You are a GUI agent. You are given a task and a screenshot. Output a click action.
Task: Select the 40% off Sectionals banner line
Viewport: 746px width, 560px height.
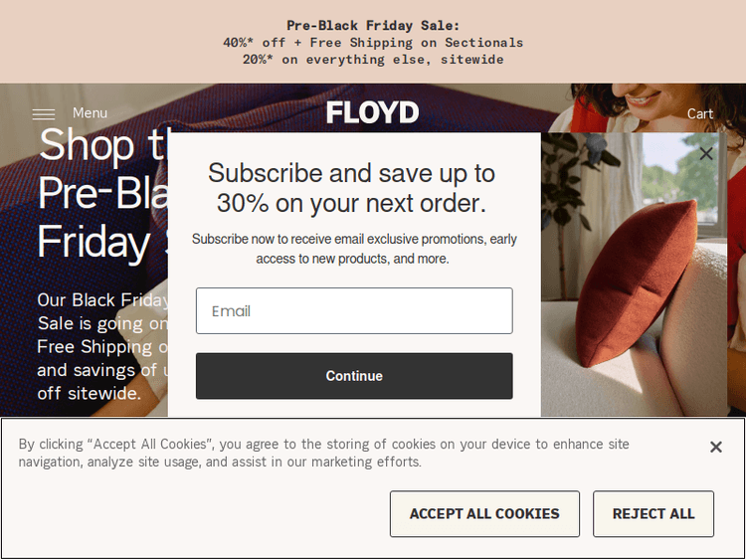tap(373, 43)
